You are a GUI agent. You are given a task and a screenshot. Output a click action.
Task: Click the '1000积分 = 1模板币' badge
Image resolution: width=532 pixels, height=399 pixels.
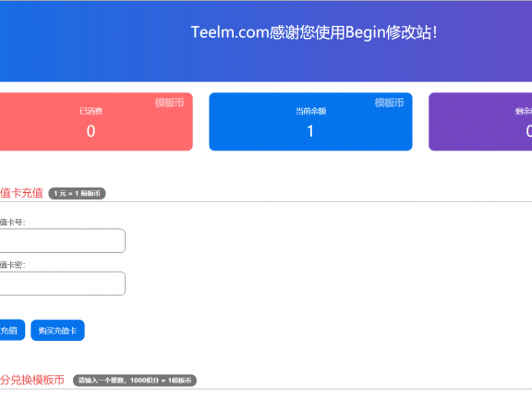(x=135, y=380)
